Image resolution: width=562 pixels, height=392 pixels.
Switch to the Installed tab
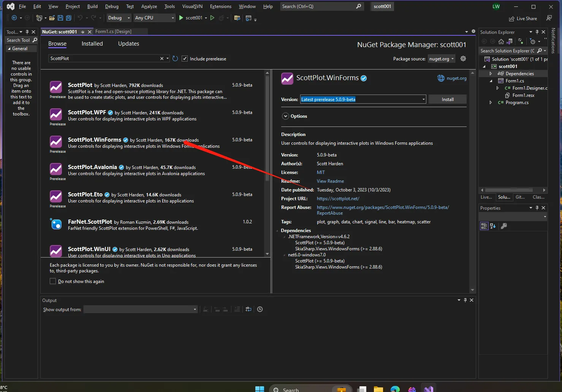(x=92, y=44)
